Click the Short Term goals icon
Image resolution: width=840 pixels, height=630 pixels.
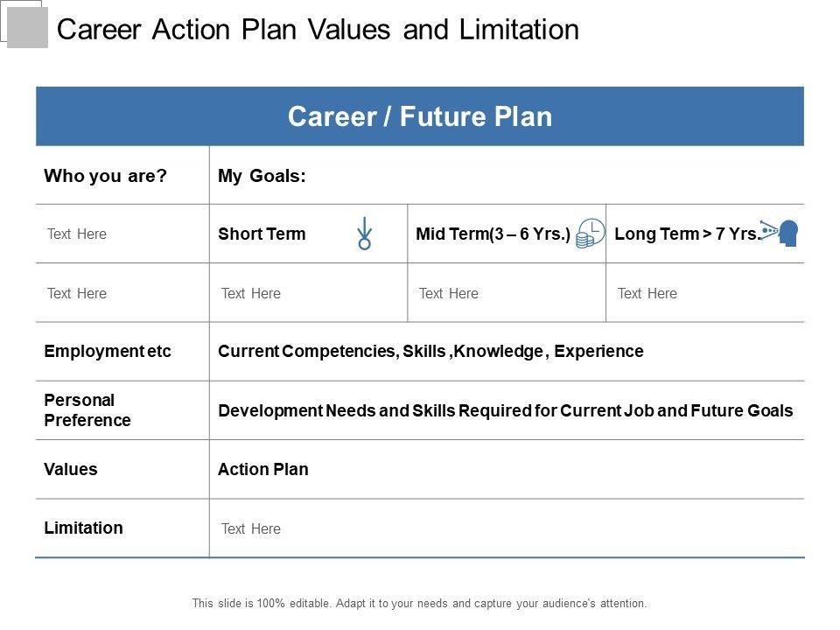(x=365, y=234)
